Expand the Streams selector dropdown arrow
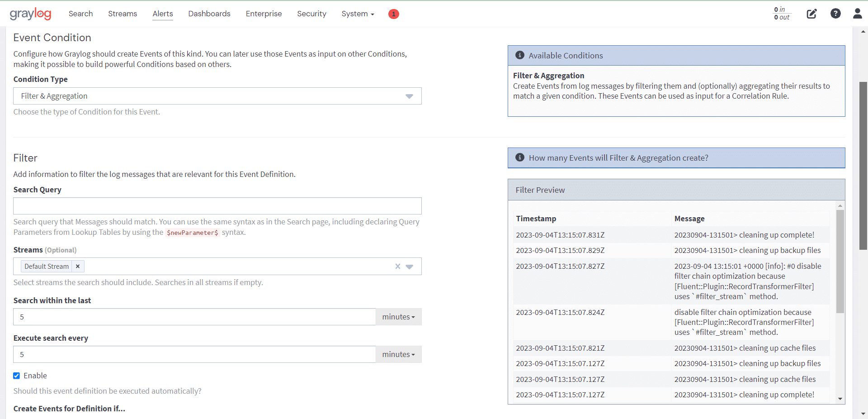The image size is (868, 419). tap(410, 267)
